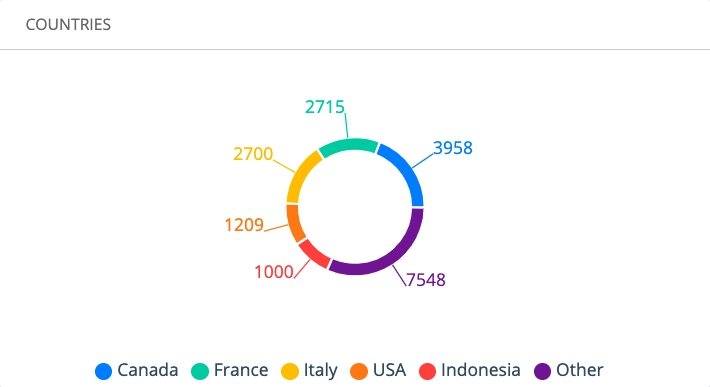Click the green France legend dot

[x=200, y=371]
